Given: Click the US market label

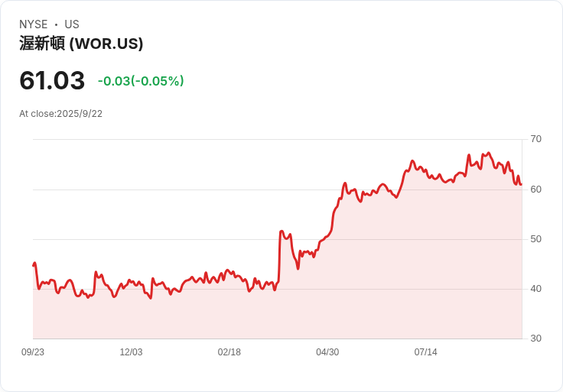Looking at the screenshot, I should tap(72, 24).
